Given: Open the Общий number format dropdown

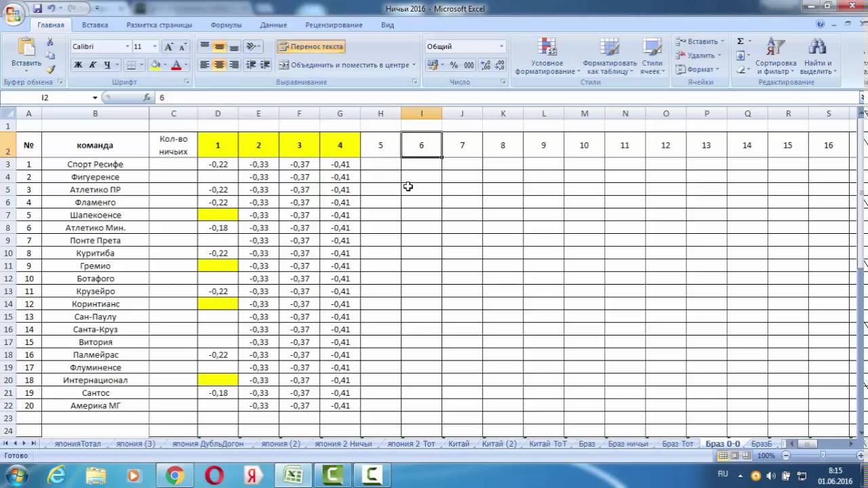Looking at the screenshot, I should click(x=502, y=47).
